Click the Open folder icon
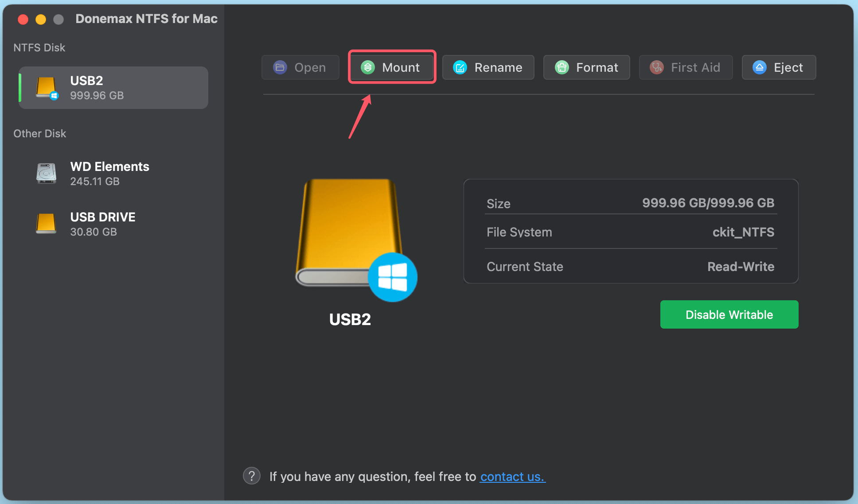Image resolution: width=858 pixels, height=504 pixels. [279, 67]
